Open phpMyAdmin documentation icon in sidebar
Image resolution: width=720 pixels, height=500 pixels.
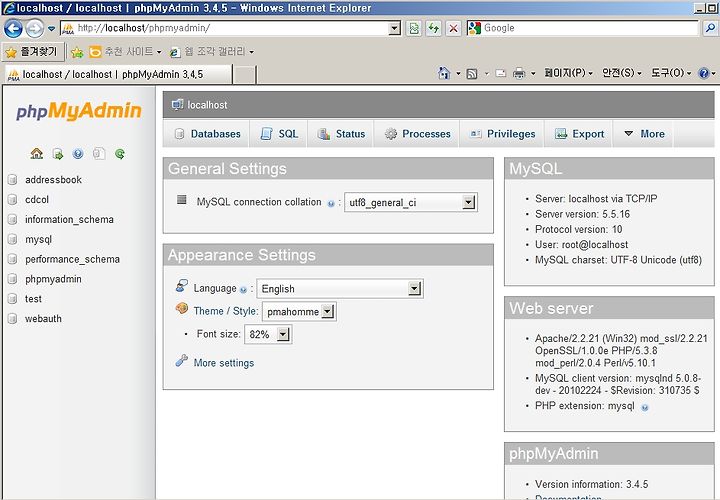(78, 153)
